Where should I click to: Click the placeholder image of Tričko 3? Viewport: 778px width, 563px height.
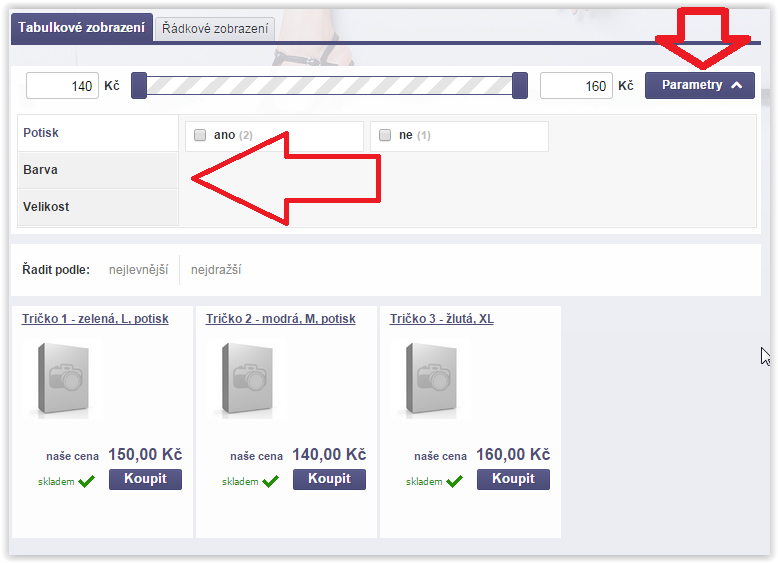point(431,379)
